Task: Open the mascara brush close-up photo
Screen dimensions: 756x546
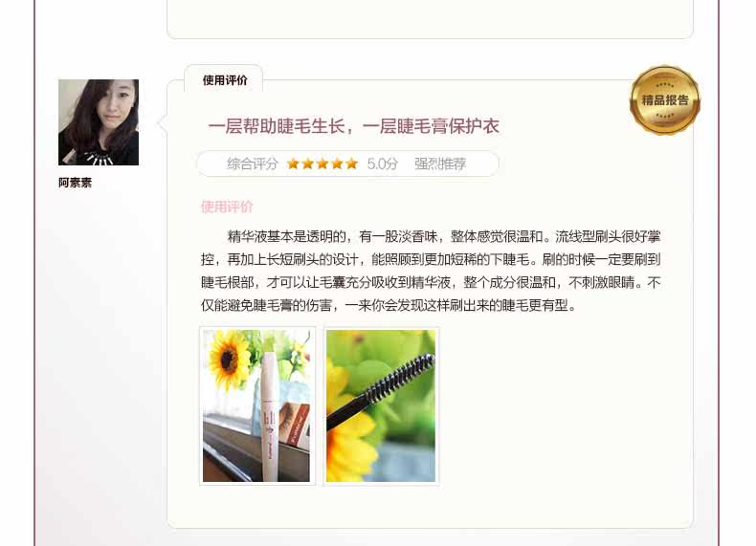Action: point(381,405)
